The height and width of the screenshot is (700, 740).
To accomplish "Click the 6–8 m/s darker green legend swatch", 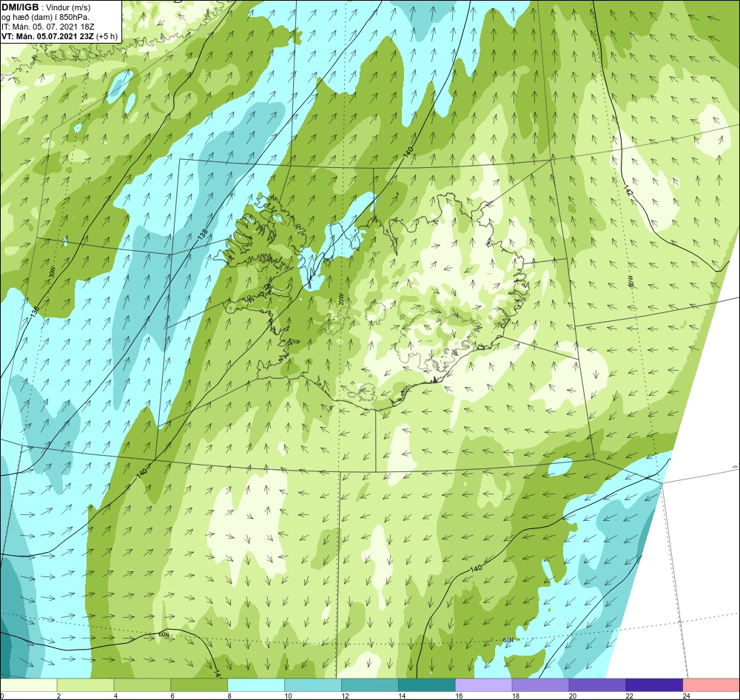I will (199, 685).
